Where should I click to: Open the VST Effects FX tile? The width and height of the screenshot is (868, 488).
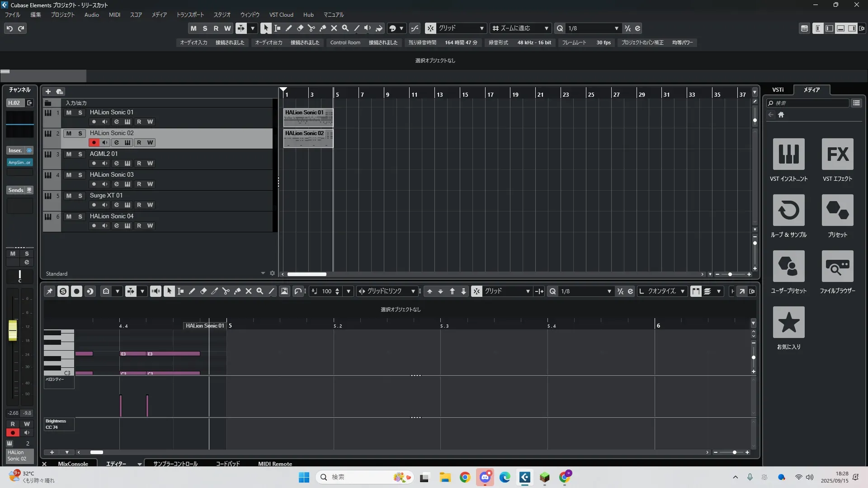(x=837, y=155)
